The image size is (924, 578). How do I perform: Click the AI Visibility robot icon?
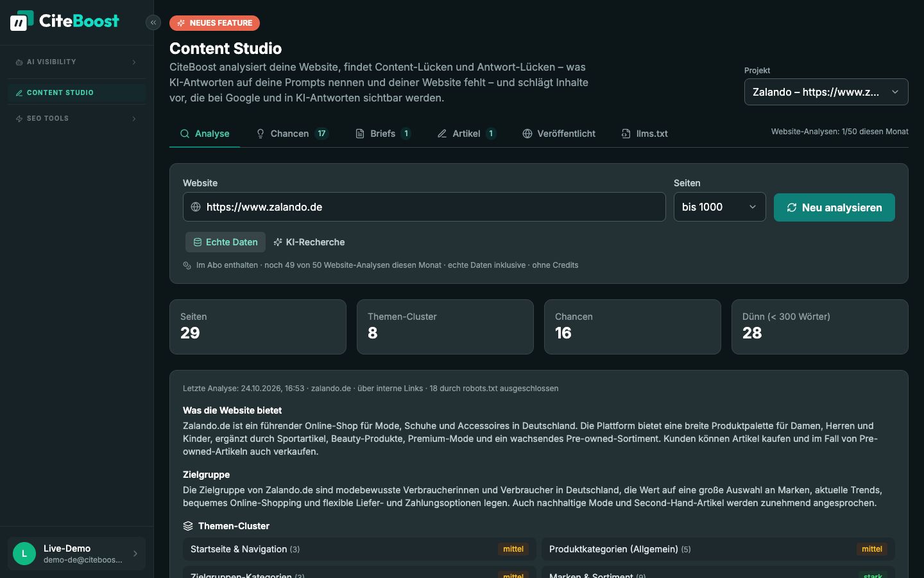19,62
